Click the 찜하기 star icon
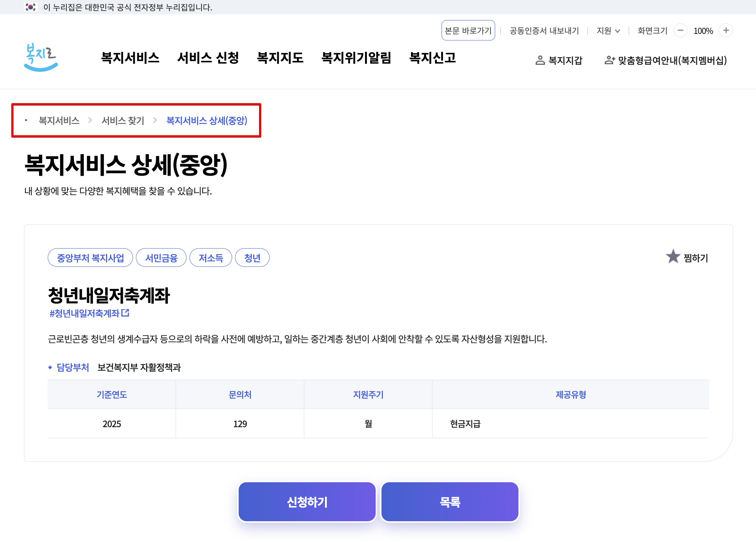The image size is (756, 542). (673, 257)
